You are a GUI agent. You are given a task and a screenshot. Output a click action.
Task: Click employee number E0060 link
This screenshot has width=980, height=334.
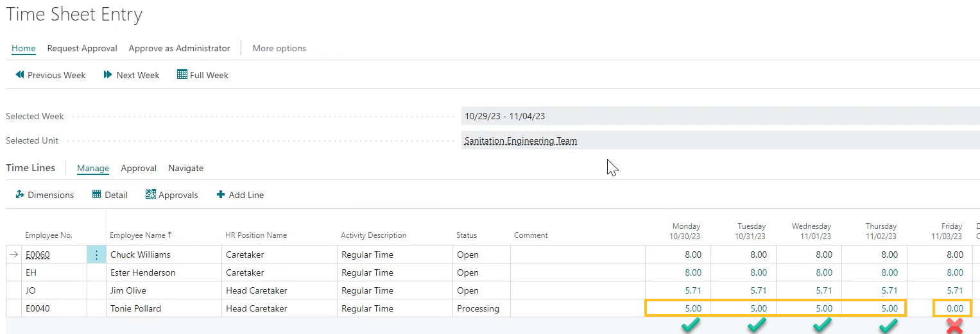37,255
